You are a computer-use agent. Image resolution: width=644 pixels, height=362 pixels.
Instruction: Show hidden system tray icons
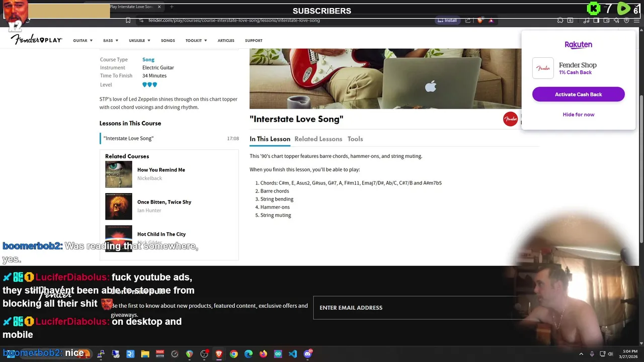(581, 354)
